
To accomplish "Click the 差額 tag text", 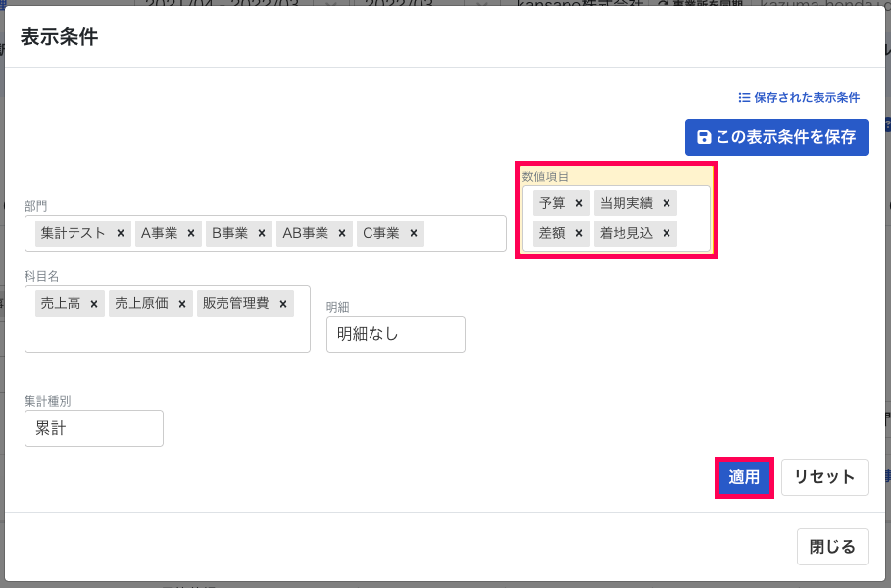I will (552, 233).
